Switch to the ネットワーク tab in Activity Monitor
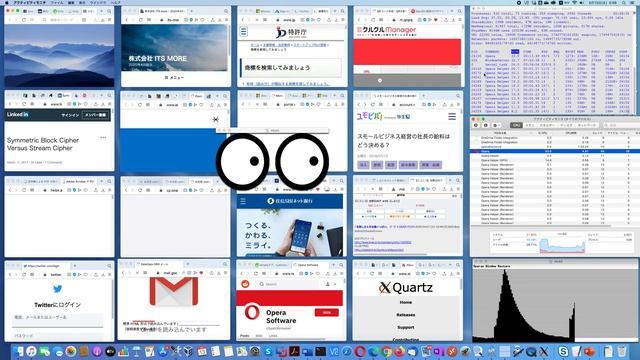640x360 pixels. (x=587, y=125)
